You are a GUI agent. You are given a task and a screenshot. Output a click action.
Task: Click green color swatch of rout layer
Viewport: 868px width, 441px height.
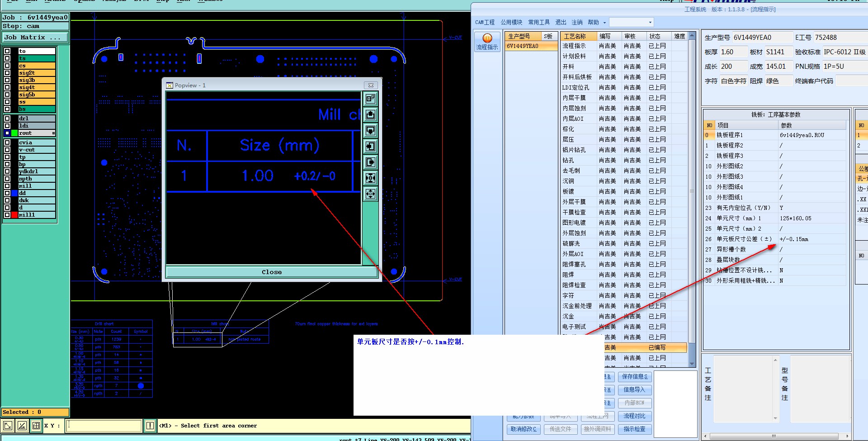pyautogui.click(x=14, y=133)
